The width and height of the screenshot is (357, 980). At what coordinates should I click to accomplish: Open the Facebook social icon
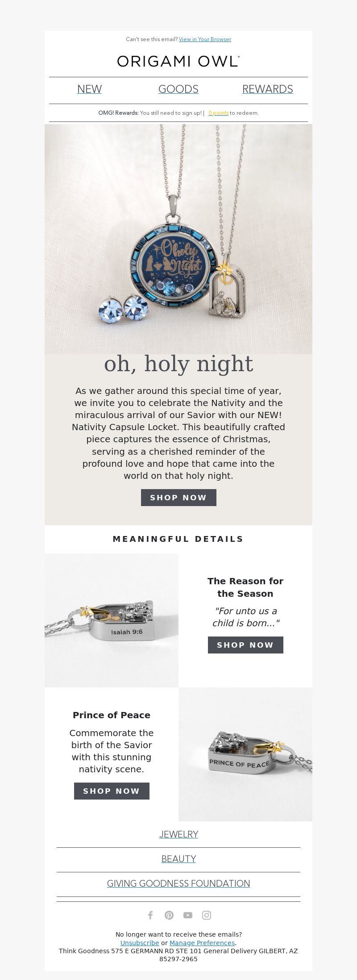pyautogui.click(x=150, y=915)
